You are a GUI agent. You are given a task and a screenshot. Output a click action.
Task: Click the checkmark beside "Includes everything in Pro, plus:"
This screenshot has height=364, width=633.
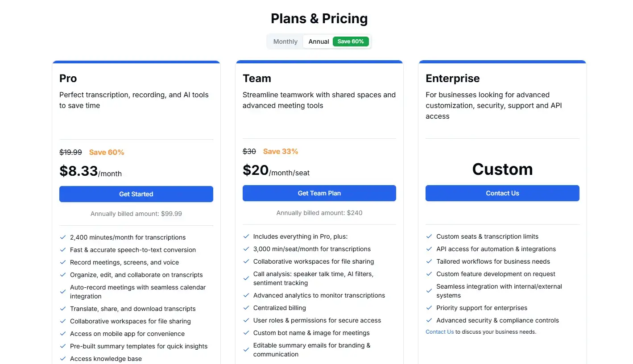tap(246, 236)
